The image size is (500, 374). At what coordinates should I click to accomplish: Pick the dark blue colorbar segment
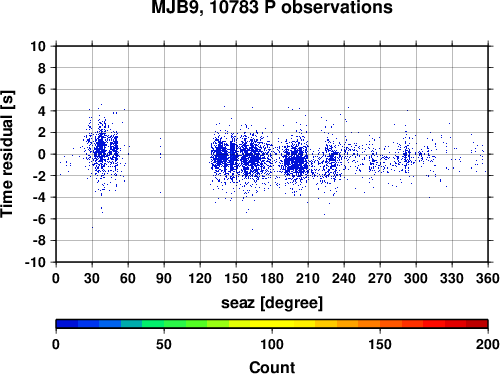tap(67, 324)
